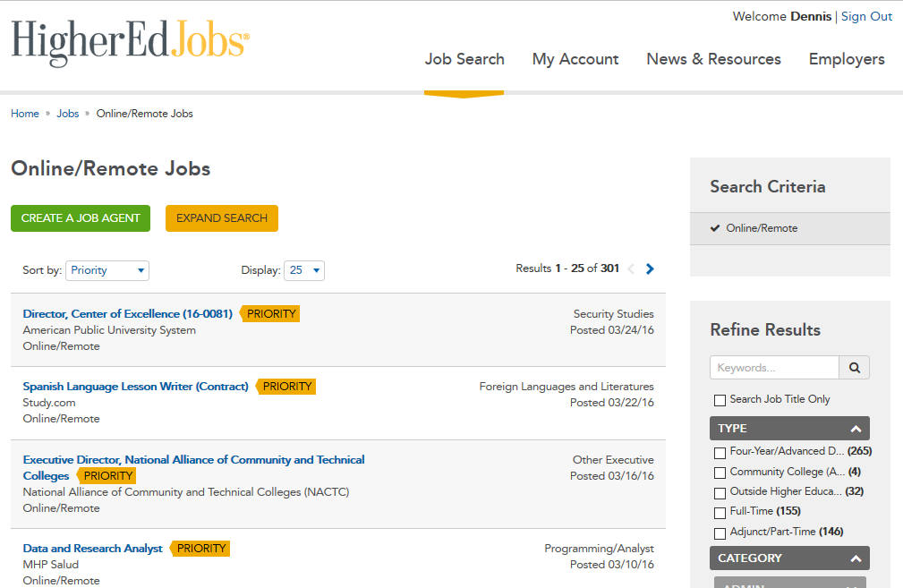The height and width of the screenshot is (588, 903).
Task: Open the My Account menu
Action: [575, 59]
